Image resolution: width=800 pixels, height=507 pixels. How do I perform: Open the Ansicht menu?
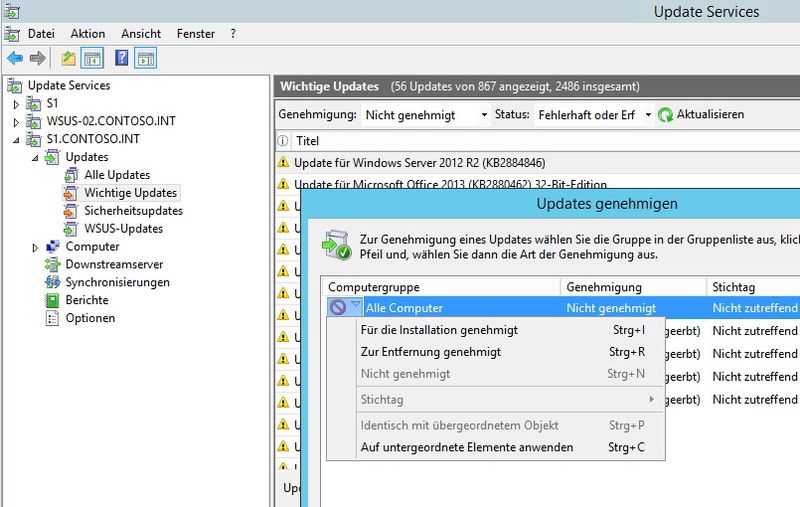point(141,34)
